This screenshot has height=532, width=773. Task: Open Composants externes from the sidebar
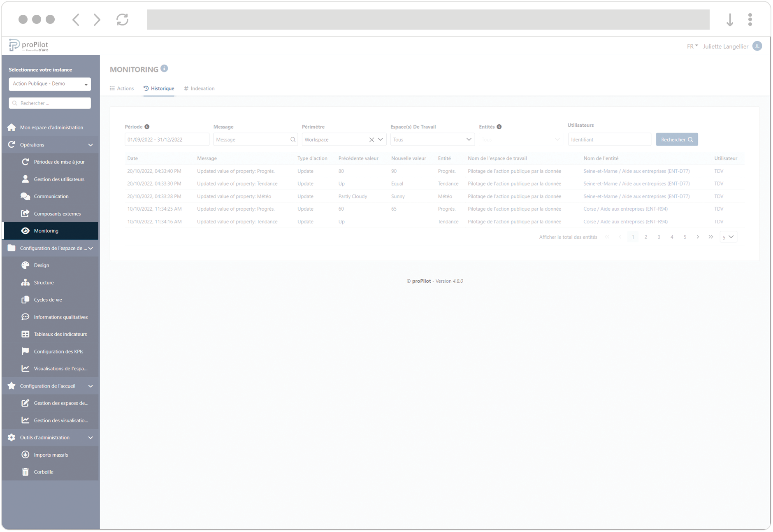tap(25, 214)
